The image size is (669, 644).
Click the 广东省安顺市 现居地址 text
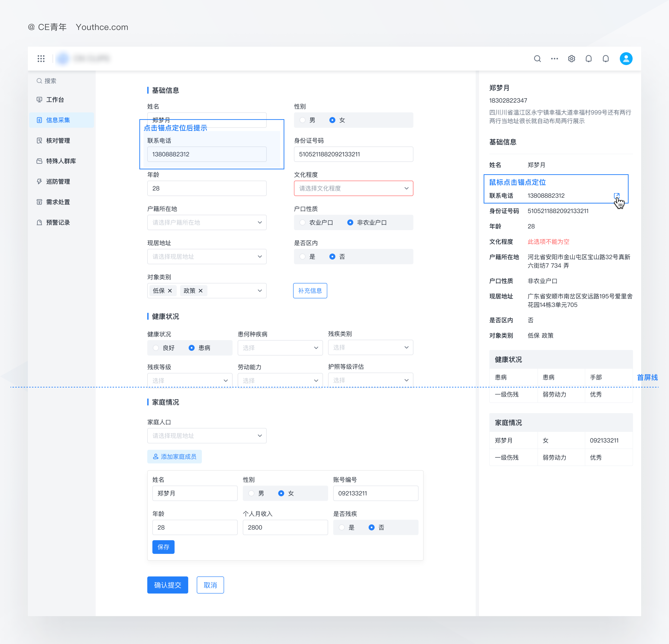click(x=580, y=300)
